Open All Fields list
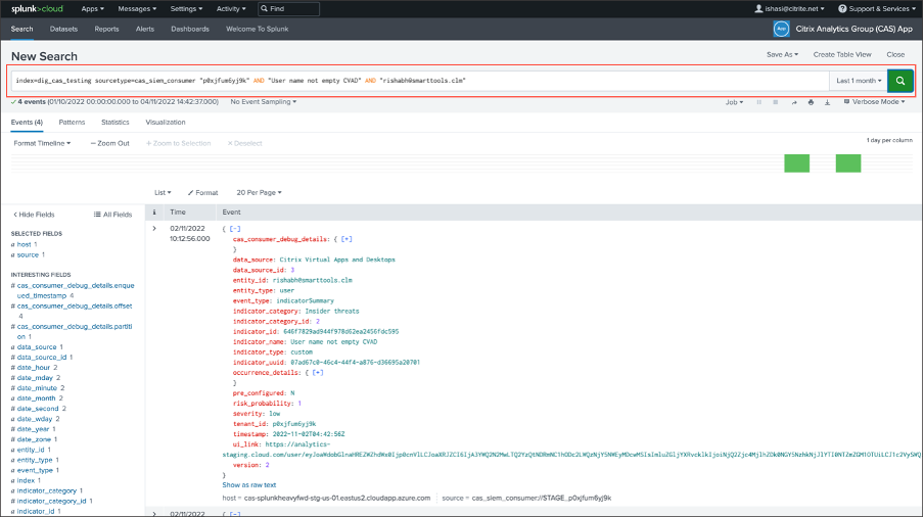Screen dimensions: 924x518 (112, 214)
